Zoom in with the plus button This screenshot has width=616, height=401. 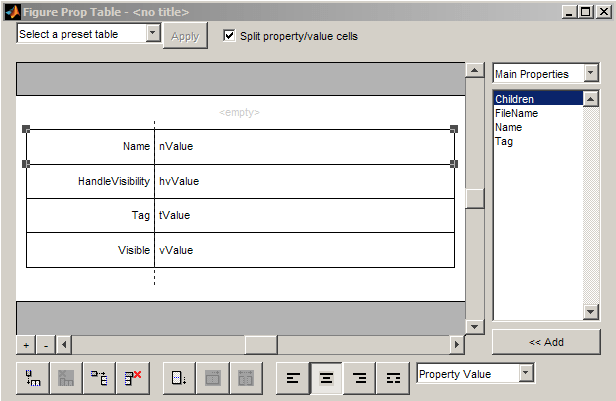26,346
